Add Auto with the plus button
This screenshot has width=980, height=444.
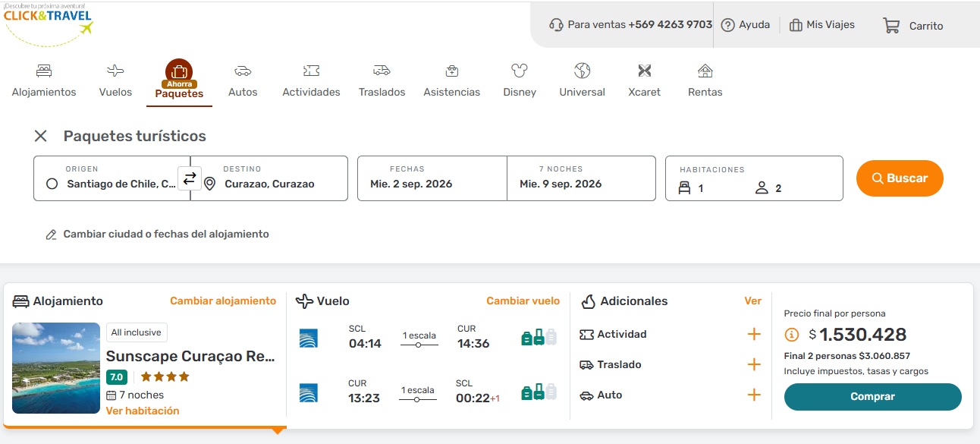[x=753, y=395]
